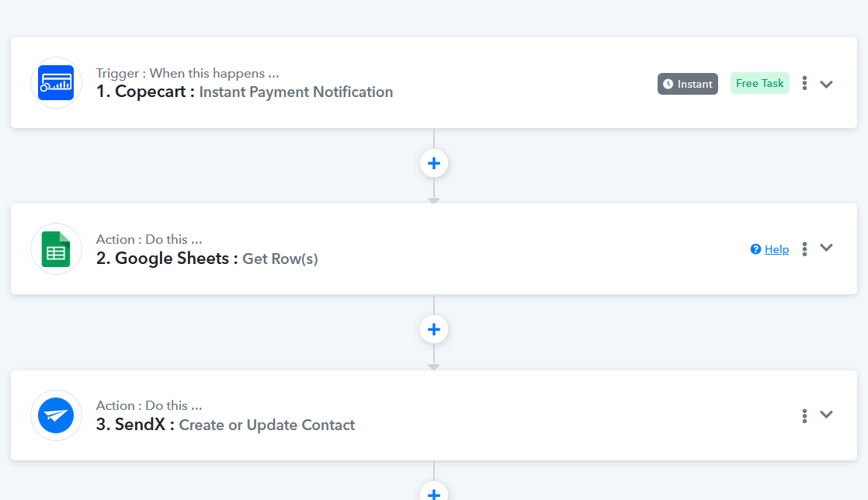Open the Help link for Google Sheets
Viewport: 868px width, 500px height.
776,249
